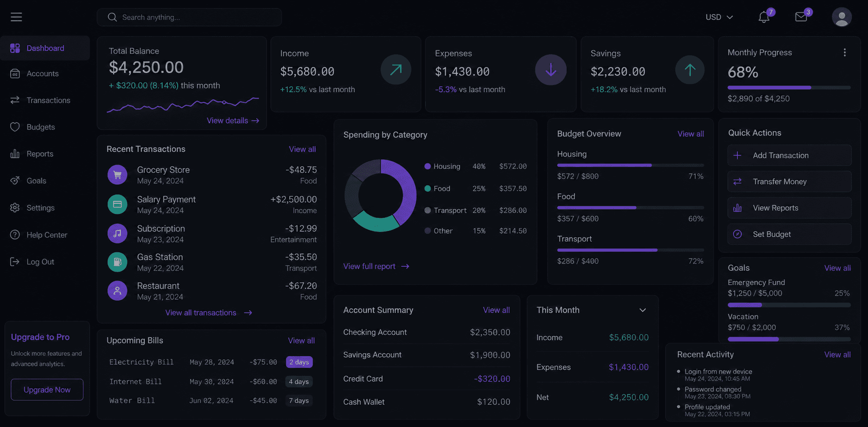Click the Vacation goal label
This screenshot has width=868, height=427.
pos(743,317)
